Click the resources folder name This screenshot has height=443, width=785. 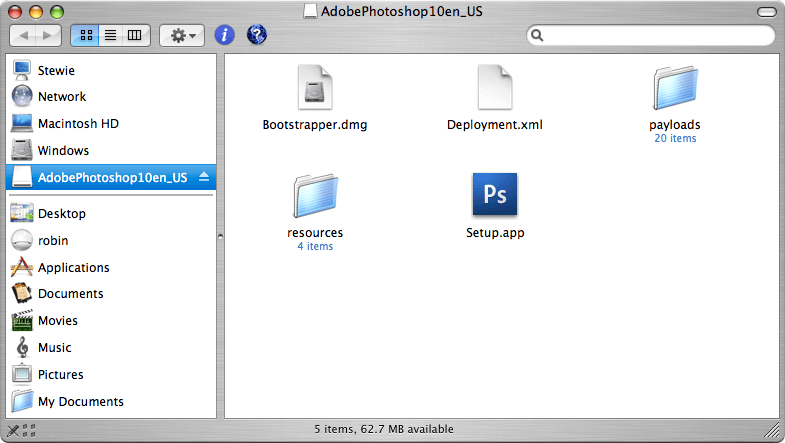click(x=315, y=233)
